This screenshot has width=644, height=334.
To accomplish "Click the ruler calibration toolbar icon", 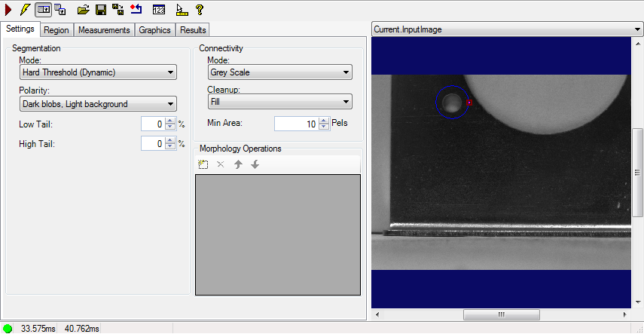I will (181, 10).
